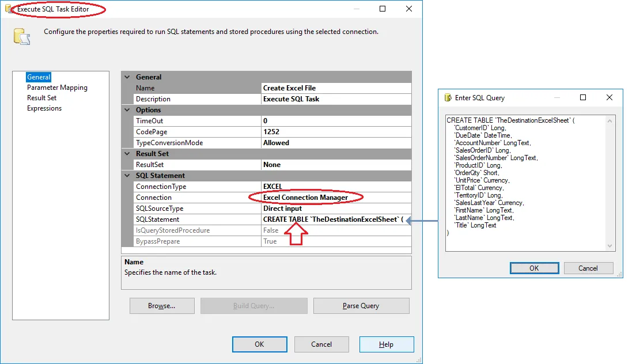Click OK in the Execute SQL Task Editor
This screenshot has height=364, width=636.
point(260,344)
